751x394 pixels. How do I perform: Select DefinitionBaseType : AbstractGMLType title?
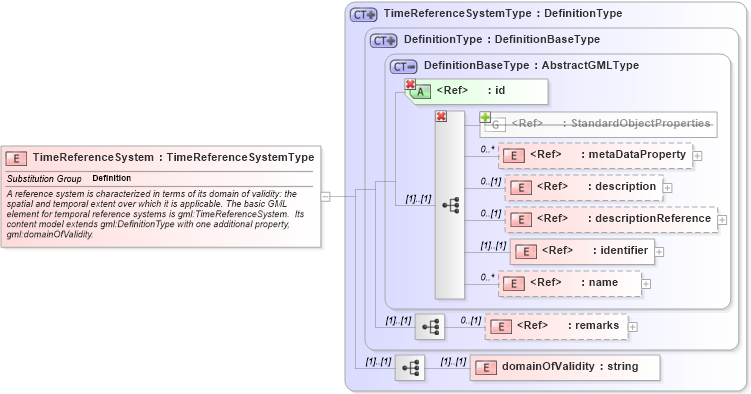pyautogui.click(x=531, y=65)
